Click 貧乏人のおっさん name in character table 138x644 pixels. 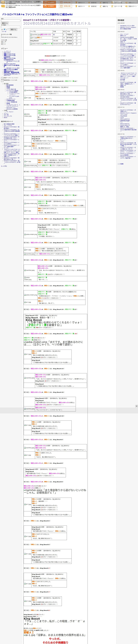point(46,35)
